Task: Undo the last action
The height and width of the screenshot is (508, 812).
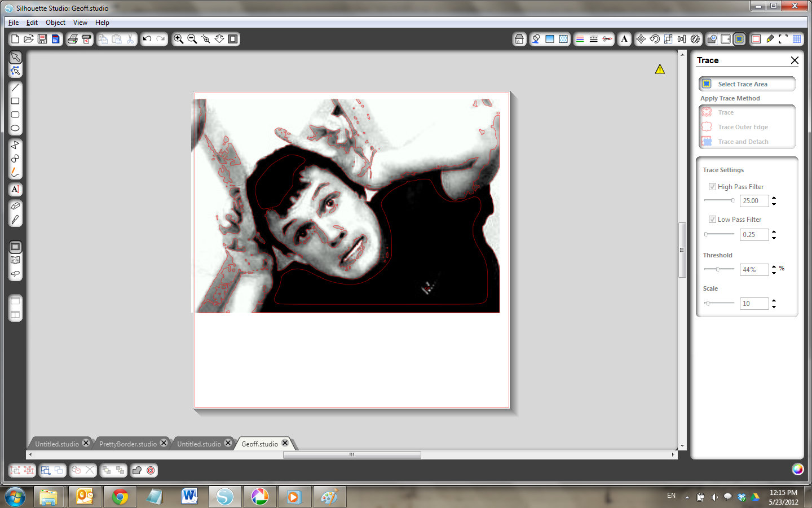Action: coord(147,39)
